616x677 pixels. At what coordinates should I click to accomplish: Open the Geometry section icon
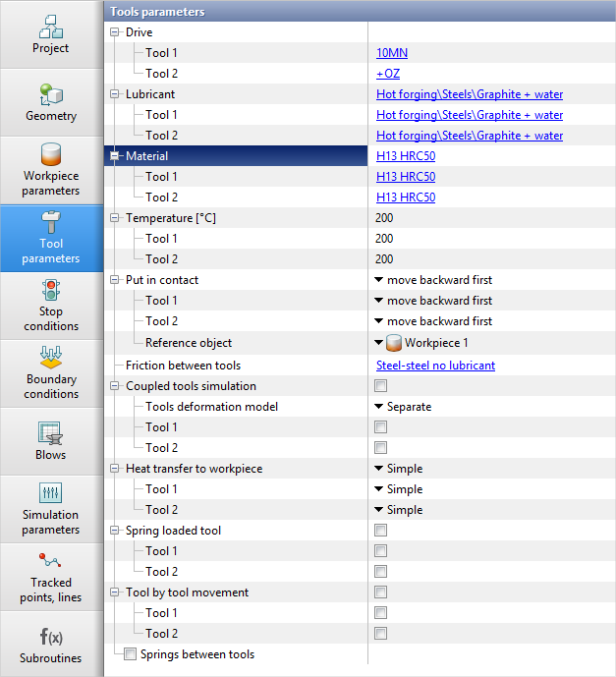click(51, 95)
